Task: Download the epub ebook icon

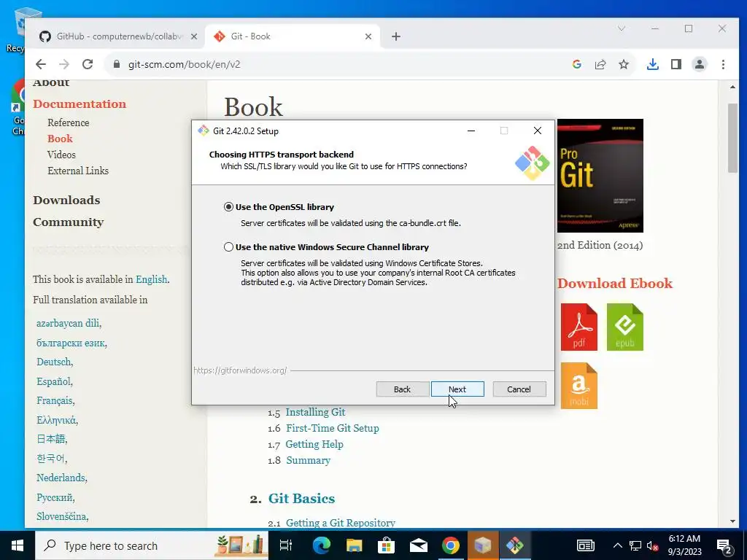Action: [x=625, y=327]
